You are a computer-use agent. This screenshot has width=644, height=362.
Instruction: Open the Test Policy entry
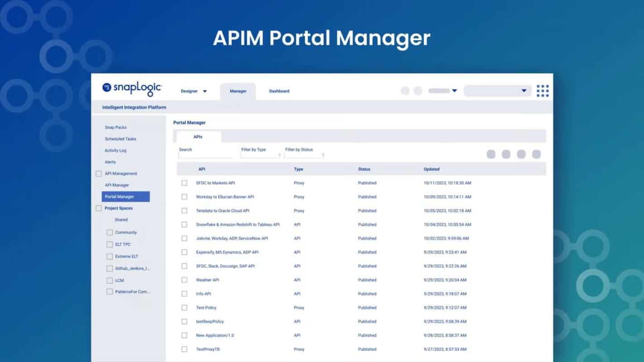207,308
